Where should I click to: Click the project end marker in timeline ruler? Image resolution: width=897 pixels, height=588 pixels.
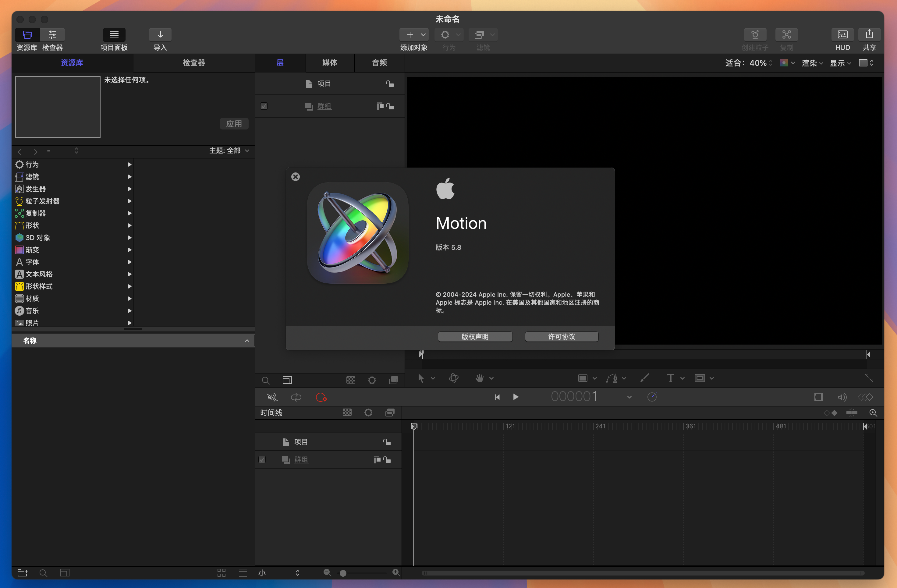pos(865,426)
